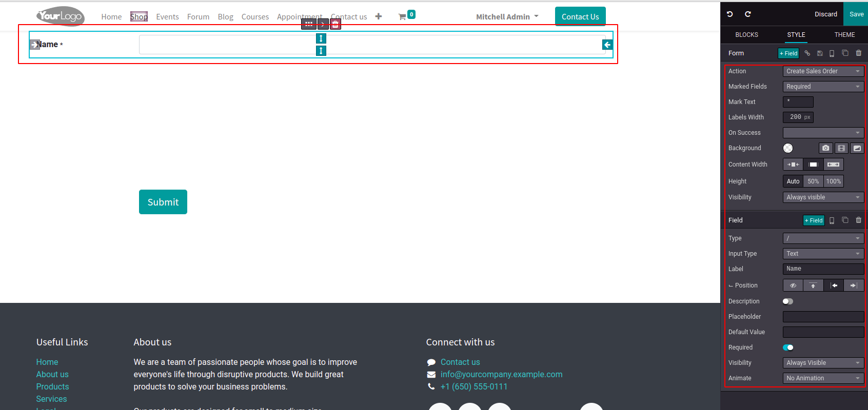Set Height to 100%
This screenshot has width=868, height=410.
(x=834, y=181)
